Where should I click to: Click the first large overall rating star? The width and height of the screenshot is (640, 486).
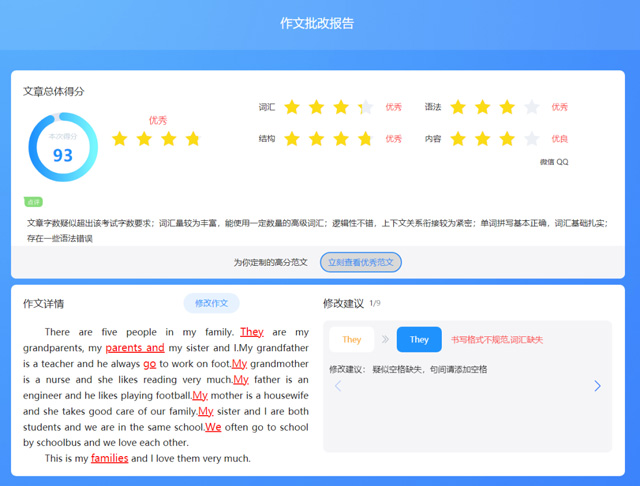pyautogui.click(x=120, y=139)
